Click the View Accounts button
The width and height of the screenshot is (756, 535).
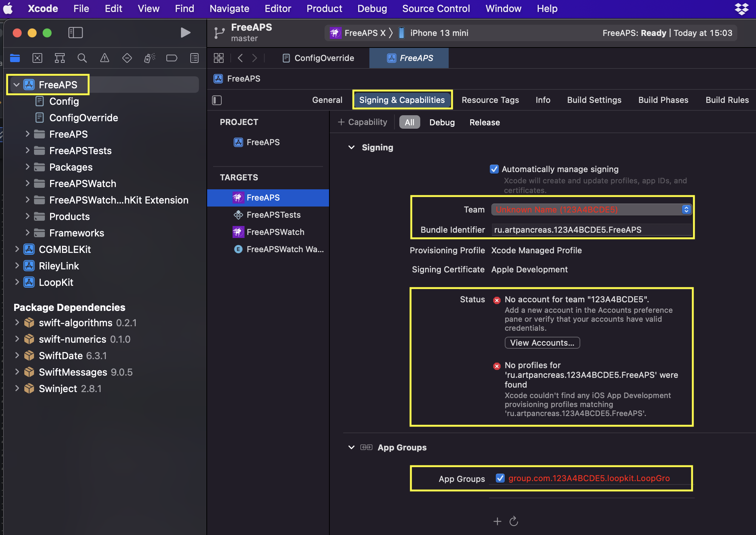(x=542, y=343)
